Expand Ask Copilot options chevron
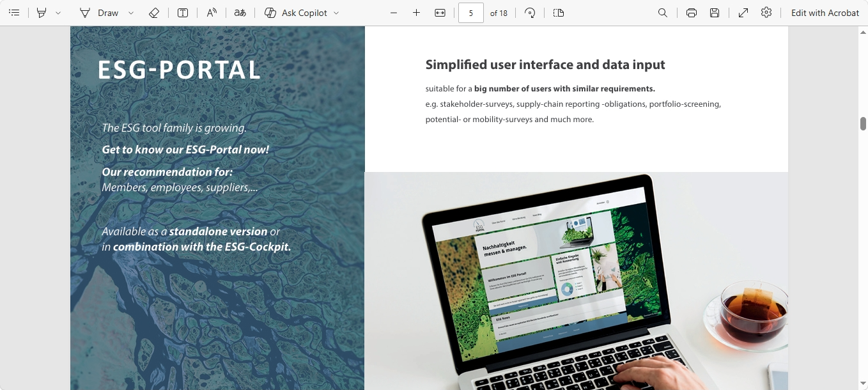The width and height of the screenshot is (868, 390). 336,13
